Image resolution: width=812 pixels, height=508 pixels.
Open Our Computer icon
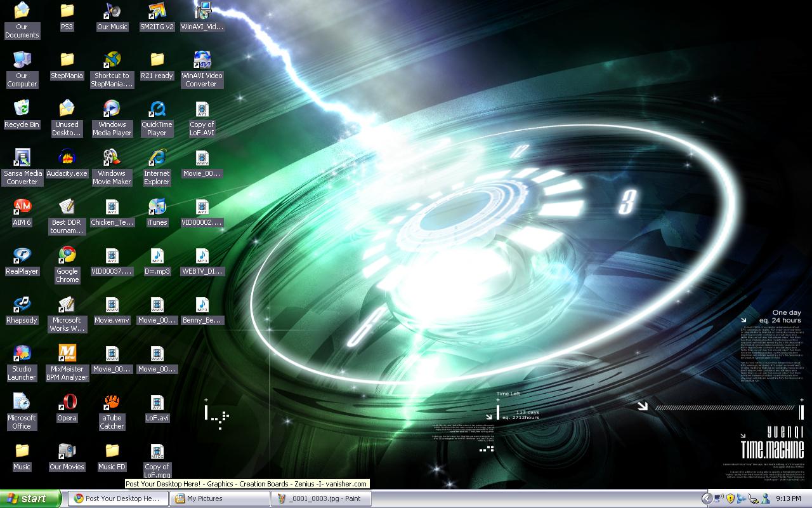click(22, 69)
